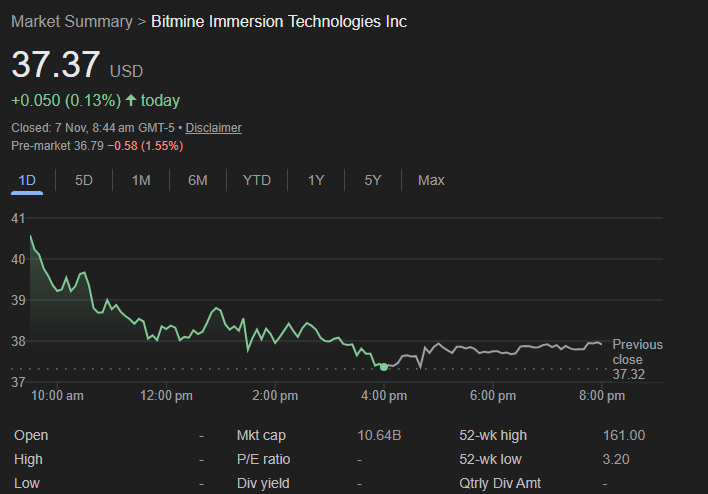Click the 52-wk high value 161.00

pyautogui.click(x=624, y=435)
